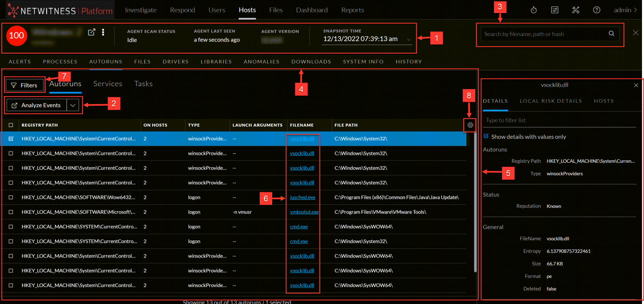
Task: Click the timer icon in the top bar
Action: (533, 10)
